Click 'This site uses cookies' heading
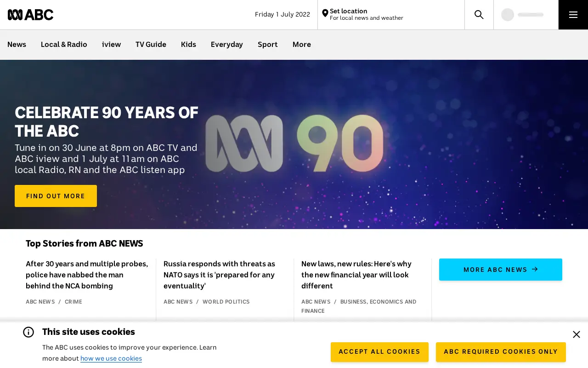 pos(89,332)
